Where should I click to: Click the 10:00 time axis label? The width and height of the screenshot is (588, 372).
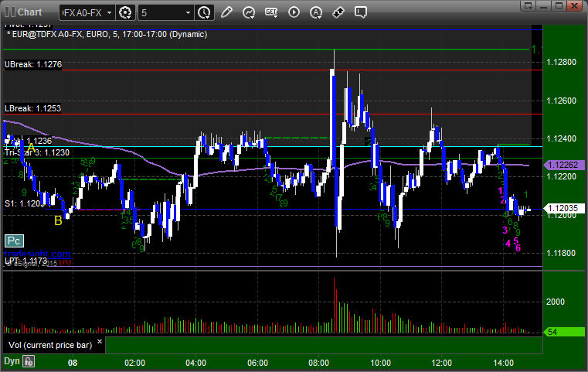(381, 363)
